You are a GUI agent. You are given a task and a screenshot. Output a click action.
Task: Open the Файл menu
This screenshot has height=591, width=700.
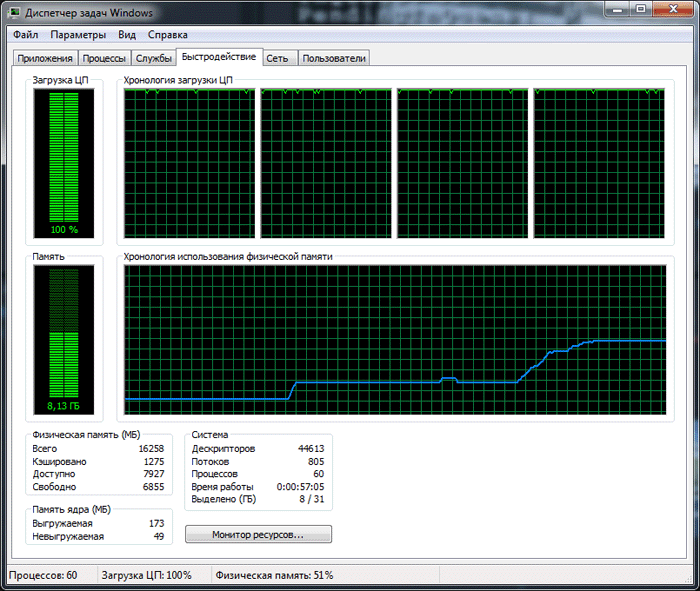click(x=25, y=35)
